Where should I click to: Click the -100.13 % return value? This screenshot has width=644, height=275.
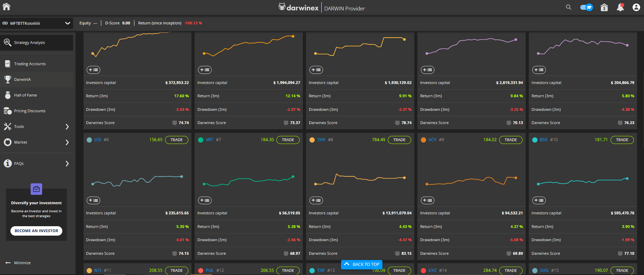click(193, 23)
